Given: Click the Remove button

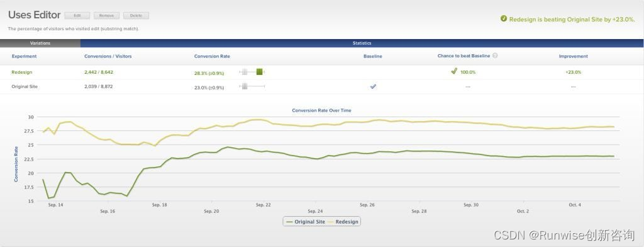Looking at the screenshot, I should 106,16.
